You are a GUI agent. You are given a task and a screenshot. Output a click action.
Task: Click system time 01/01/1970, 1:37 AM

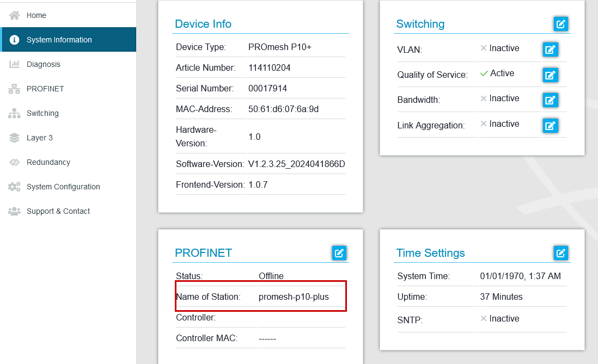coord(521,276)
